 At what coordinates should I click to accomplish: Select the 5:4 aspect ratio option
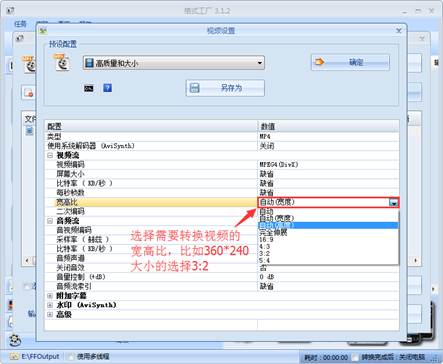pyautogui.click(x=328, y=260)
